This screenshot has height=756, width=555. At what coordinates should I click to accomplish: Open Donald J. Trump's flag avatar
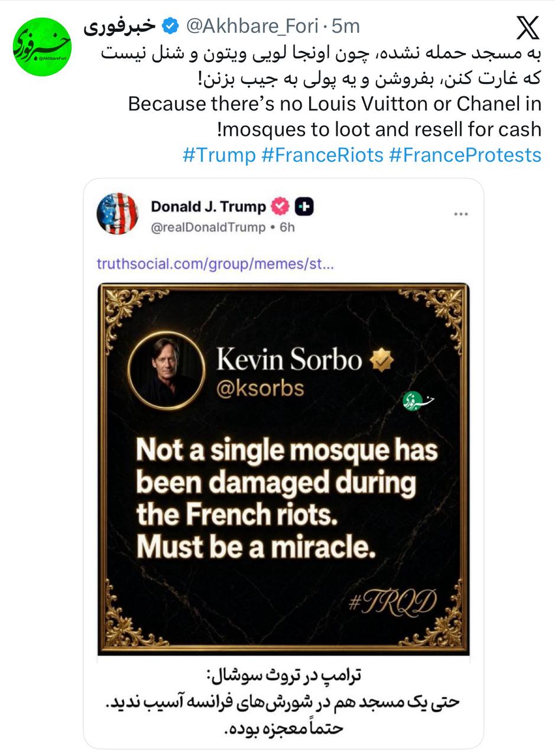pos(118,214)
